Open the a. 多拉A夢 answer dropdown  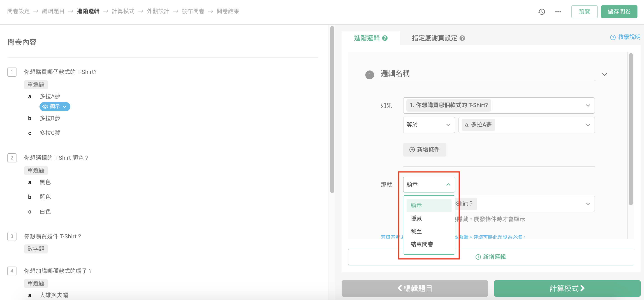[526, 125]
